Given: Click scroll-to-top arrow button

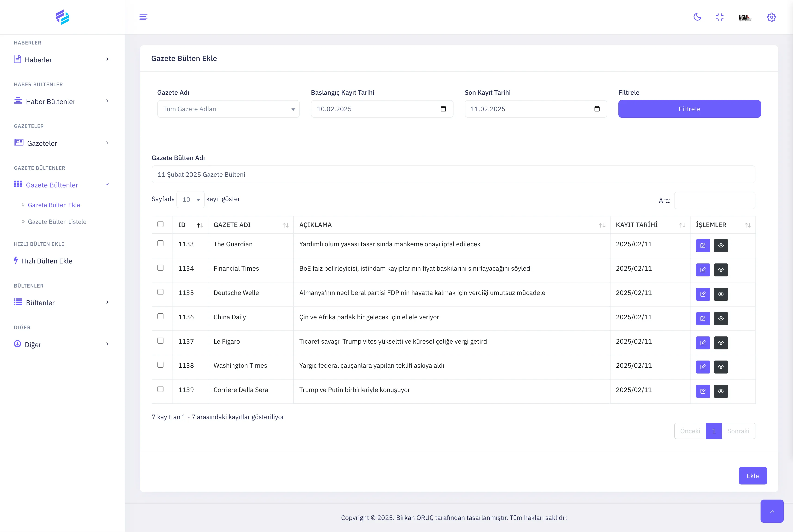Looking at the screenshot, I should point(772,511).
